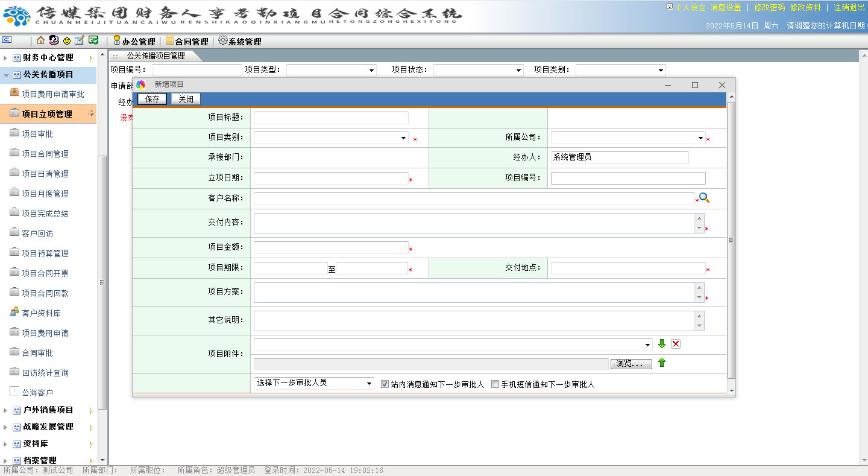Open the 合同管理 menu
This screenshot has height=476, width=868.
point(187,41)
